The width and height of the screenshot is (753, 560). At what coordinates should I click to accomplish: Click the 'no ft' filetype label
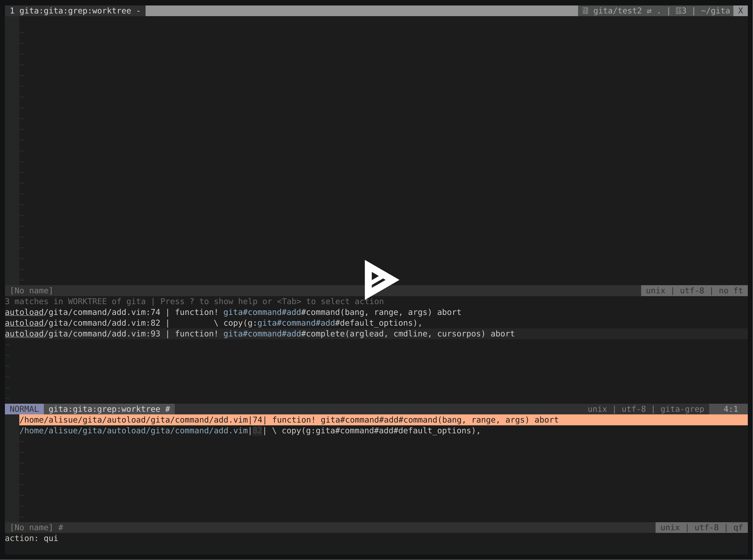731,291
